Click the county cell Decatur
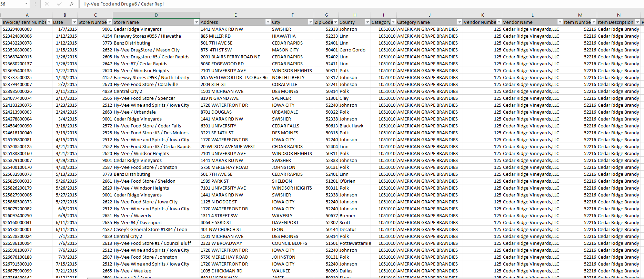Image resolution: width=644 pixels, height=279 pixels. [355, 229]
